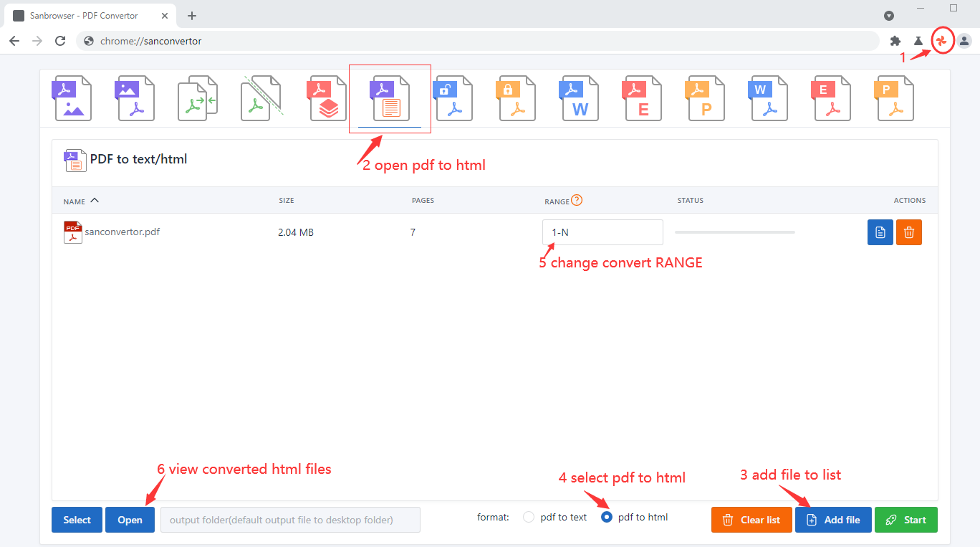Sort the list by NAME column
The image size is (980, 547).
tap(79, 201)
